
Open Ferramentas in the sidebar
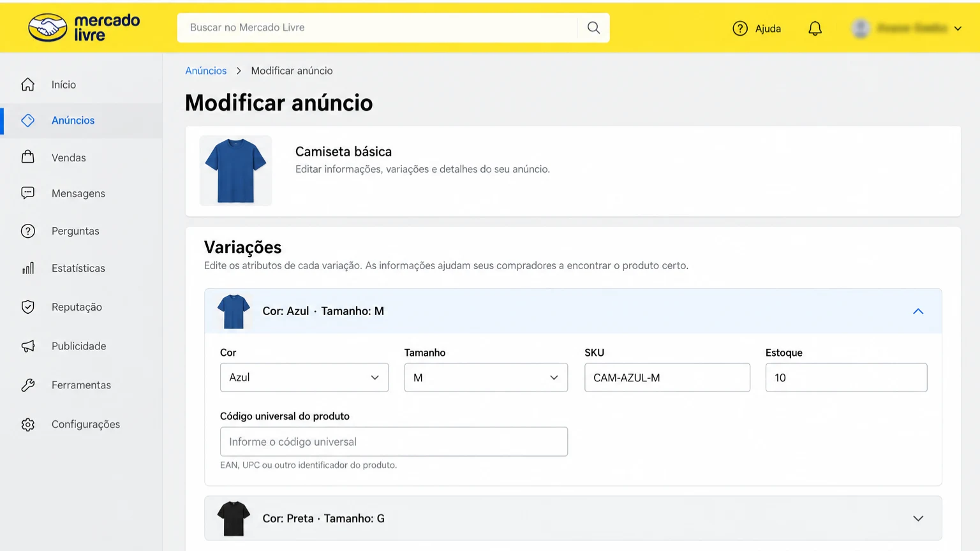(x=81, y=385)
